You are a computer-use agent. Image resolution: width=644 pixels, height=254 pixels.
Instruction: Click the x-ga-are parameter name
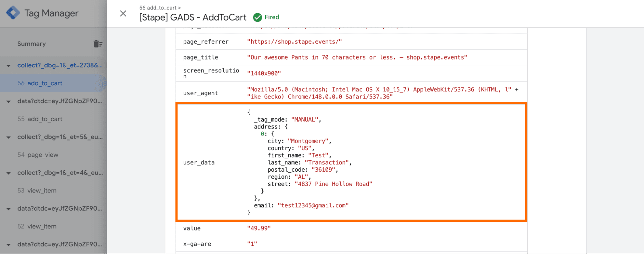pyautogui.click(x=197, y=244)
